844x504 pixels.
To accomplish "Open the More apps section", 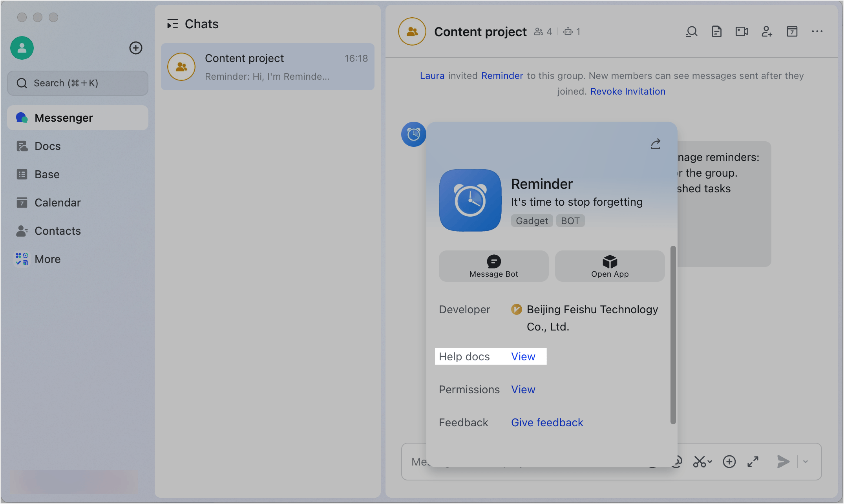I will tap(47, 259).
